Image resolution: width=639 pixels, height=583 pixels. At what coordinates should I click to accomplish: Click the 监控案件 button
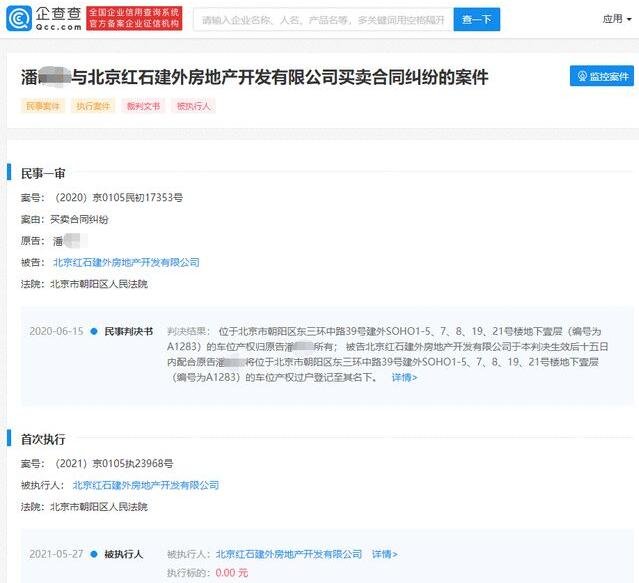tap(602, 76)
